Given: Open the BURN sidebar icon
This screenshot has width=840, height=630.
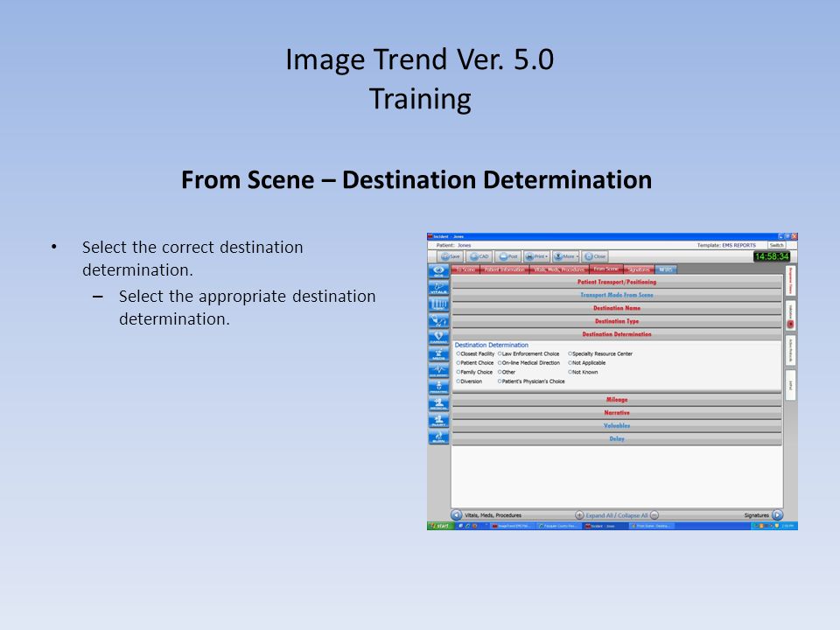Looking at the screenshot, I should (x=438, y=437).
